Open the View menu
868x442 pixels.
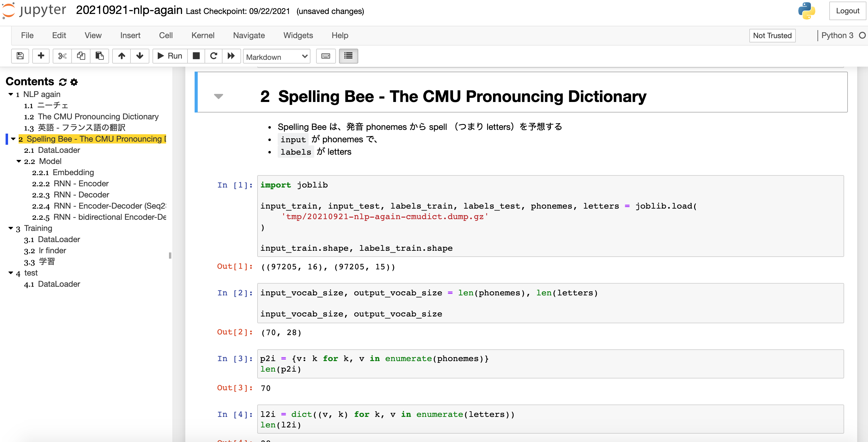[x=93, y=35]
